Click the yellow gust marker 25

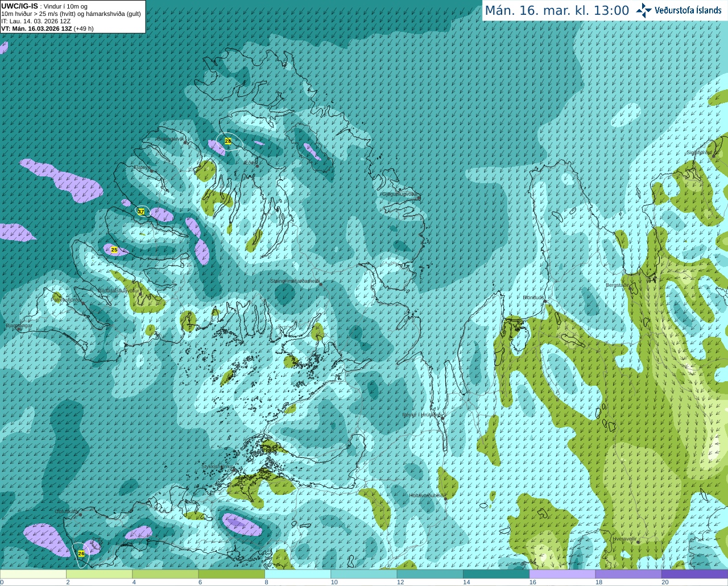(x=114, y=250)
